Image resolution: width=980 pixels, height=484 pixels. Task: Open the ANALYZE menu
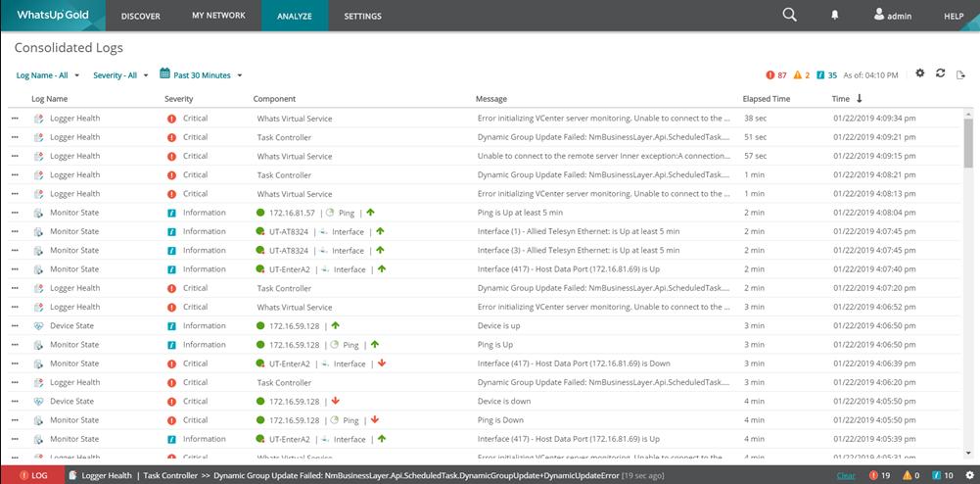coord(295,17)
